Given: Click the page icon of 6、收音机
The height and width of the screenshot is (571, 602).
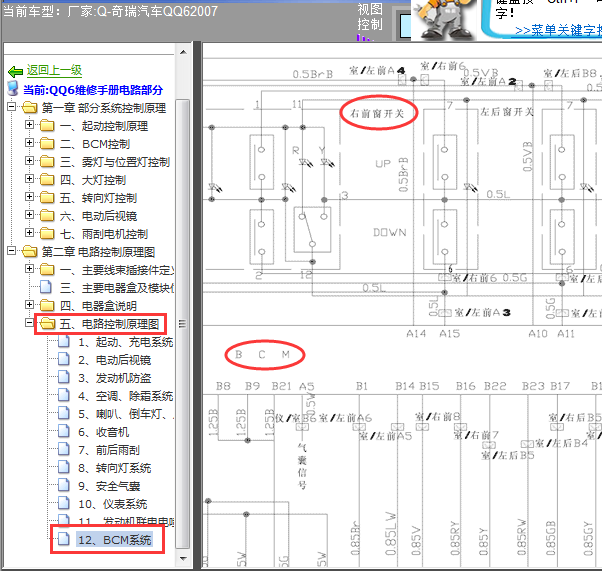Looking at the screenshot, I should point(64,431).
